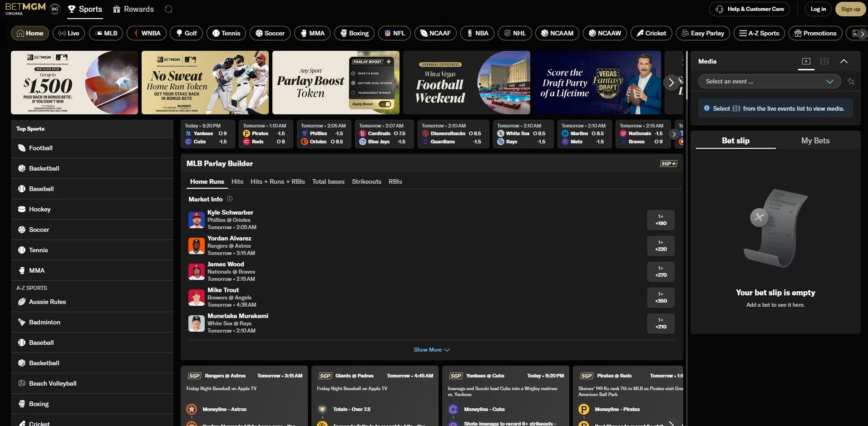Switch media panel to scoreboard view
Image resolution: width=868 pixels, height=426 pixels.
[x=824, y=61]
